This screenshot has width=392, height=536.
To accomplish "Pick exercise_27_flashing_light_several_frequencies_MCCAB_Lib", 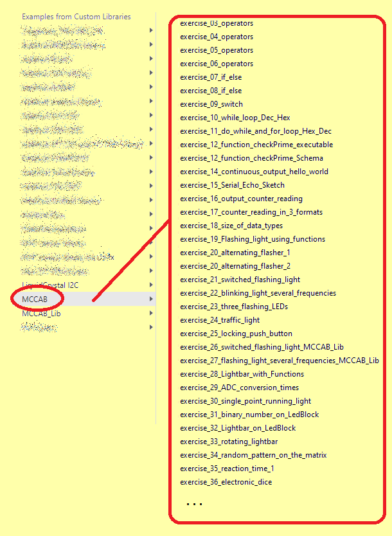I will [x=280, y=361].
